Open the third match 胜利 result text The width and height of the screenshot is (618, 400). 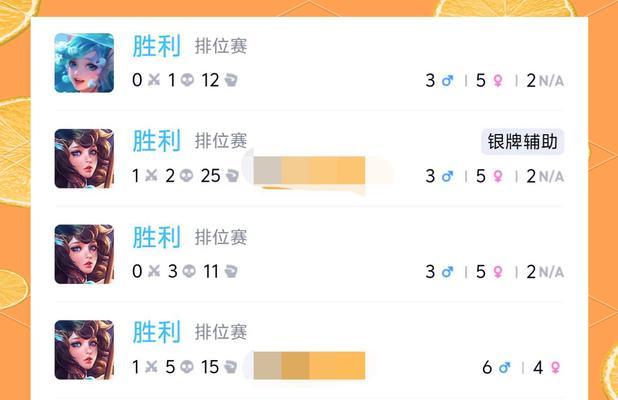156,237
